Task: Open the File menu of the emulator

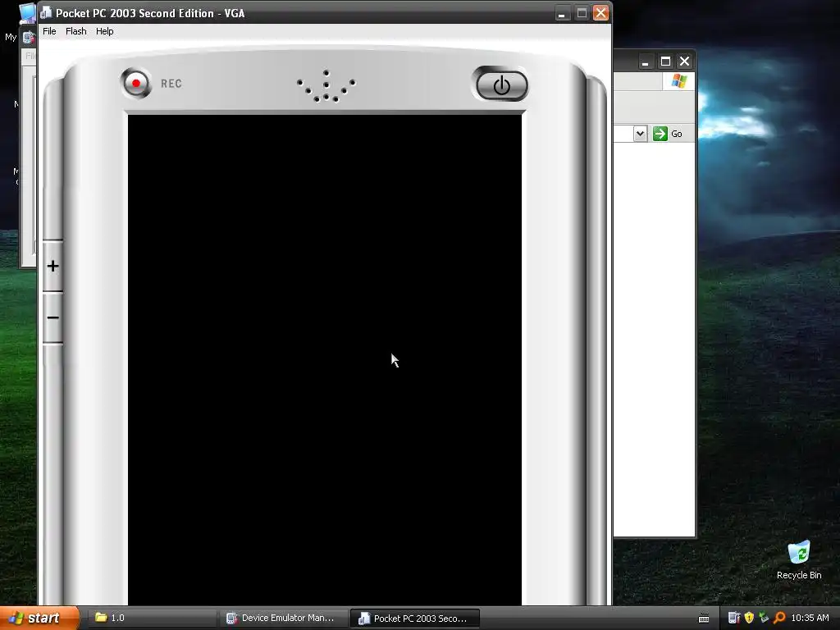Action: pos(49,31)
